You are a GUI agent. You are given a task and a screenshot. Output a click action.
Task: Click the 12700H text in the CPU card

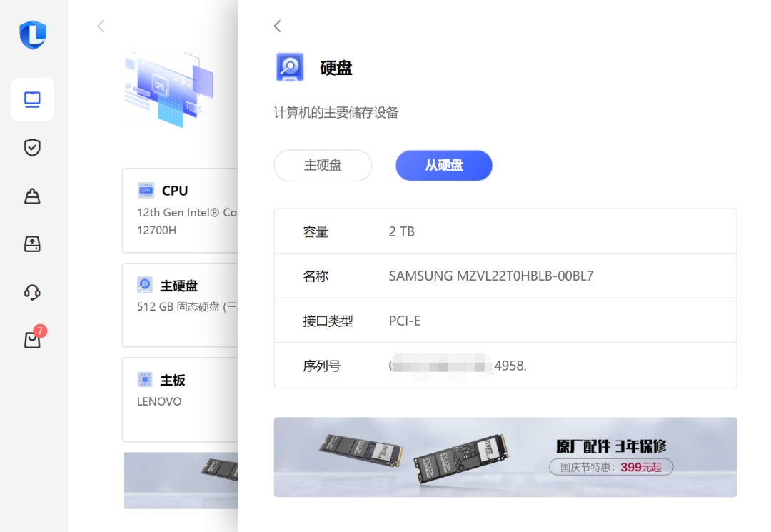156,230
